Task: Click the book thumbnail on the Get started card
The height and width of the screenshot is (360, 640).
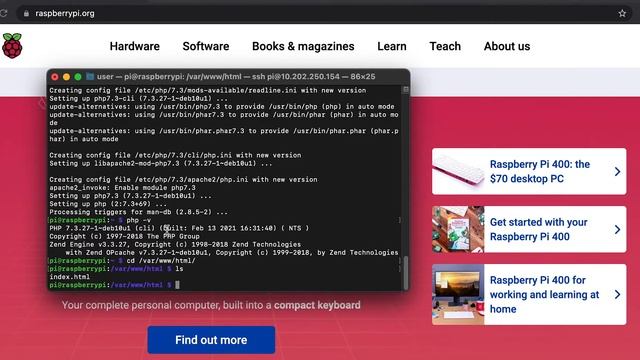Action: coord(458,229)
